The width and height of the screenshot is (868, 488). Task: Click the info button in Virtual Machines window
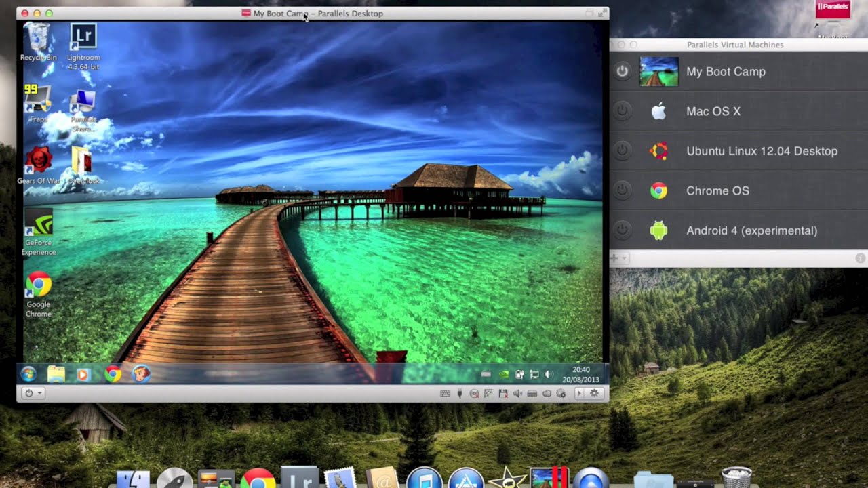(x=860, y=258)
